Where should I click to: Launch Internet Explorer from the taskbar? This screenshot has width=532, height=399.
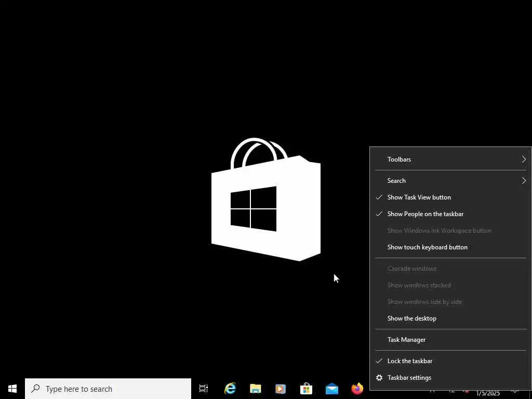coord(230,389)
